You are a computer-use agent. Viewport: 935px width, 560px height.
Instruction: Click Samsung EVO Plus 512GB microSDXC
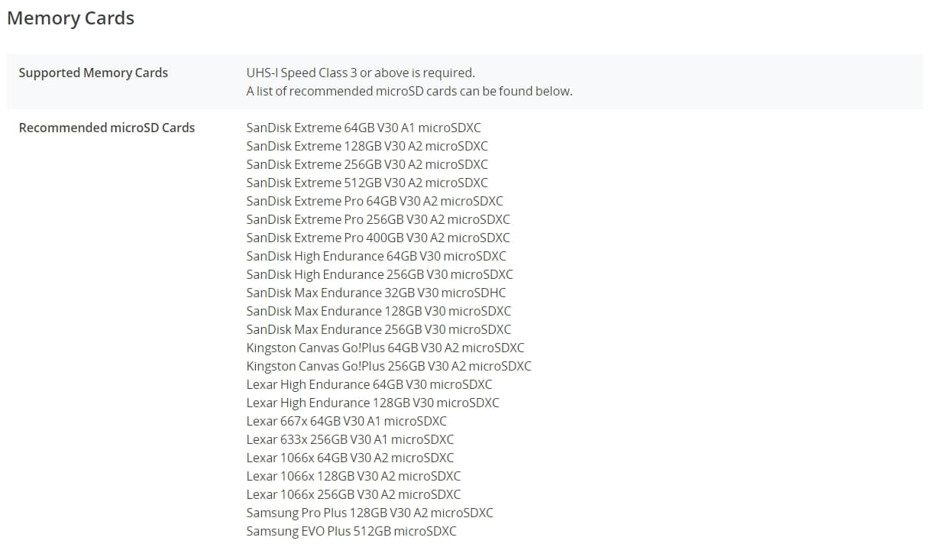pos(351,531)
